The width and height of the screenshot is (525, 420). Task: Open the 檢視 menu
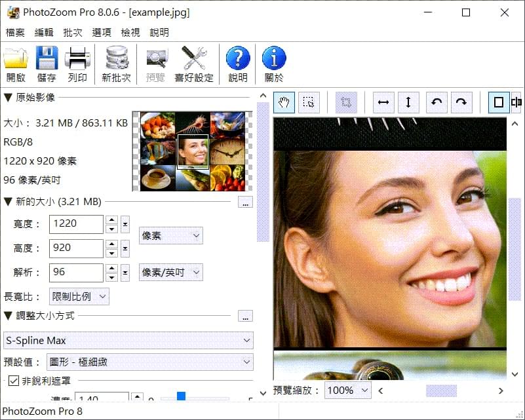pos(130,31)
